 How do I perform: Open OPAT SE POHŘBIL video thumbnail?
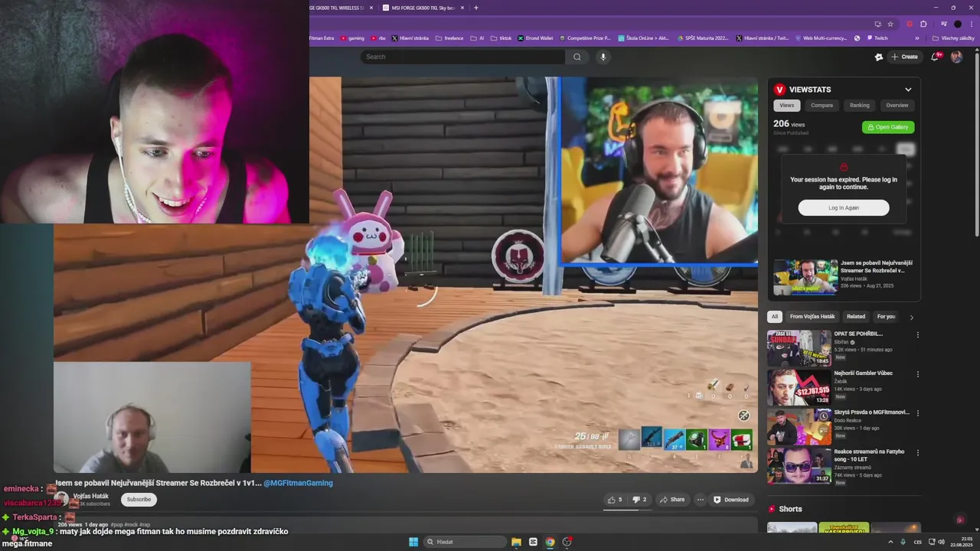click(799, 348)
